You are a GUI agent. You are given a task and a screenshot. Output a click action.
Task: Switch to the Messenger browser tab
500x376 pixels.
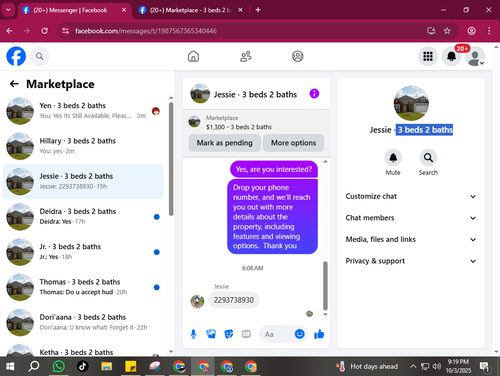[74, 10]
